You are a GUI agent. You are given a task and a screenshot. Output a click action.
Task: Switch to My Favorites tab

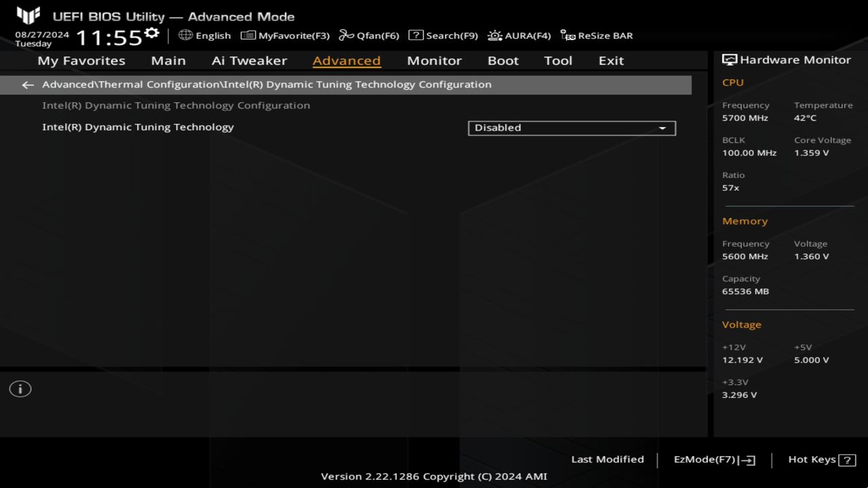[x=81, y=60]
